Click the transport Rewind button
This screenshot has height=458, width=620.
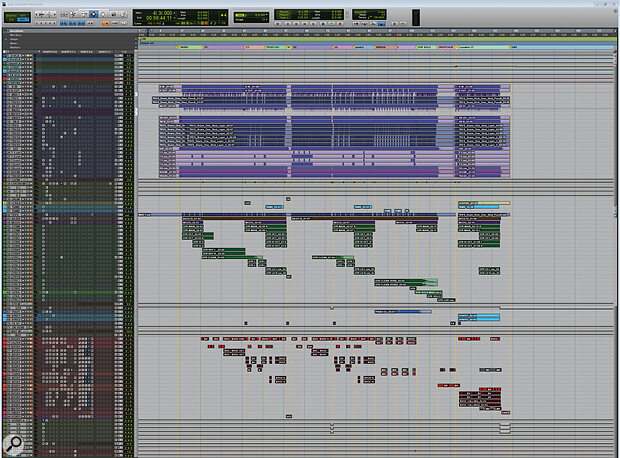click(297, 23)
